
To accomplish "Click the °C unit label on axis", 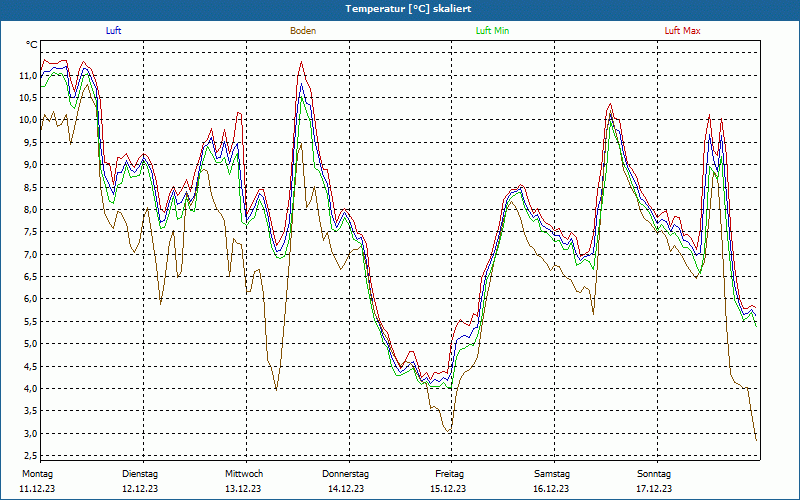I will 32,45.
